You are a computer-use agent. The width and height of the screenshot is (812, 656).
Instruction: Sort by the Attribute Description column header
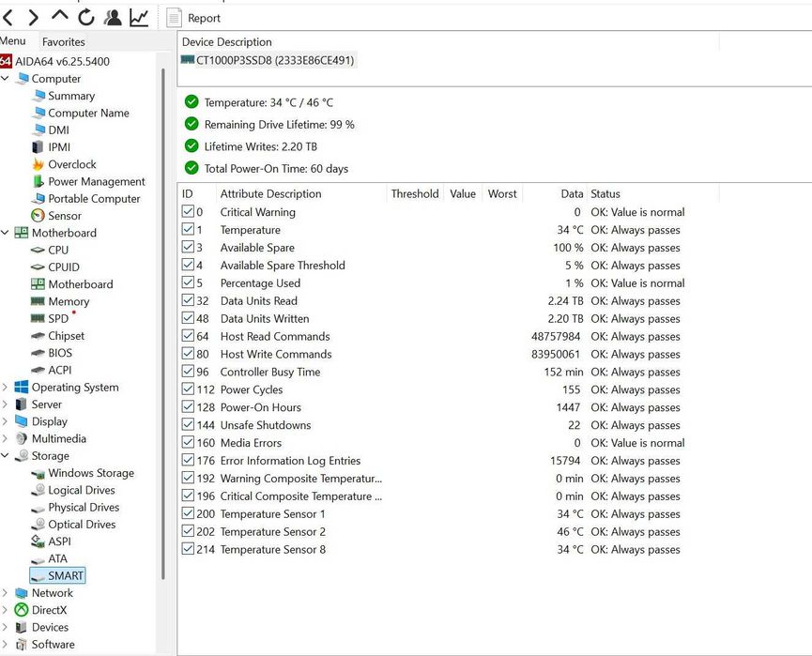pos(301,193)
